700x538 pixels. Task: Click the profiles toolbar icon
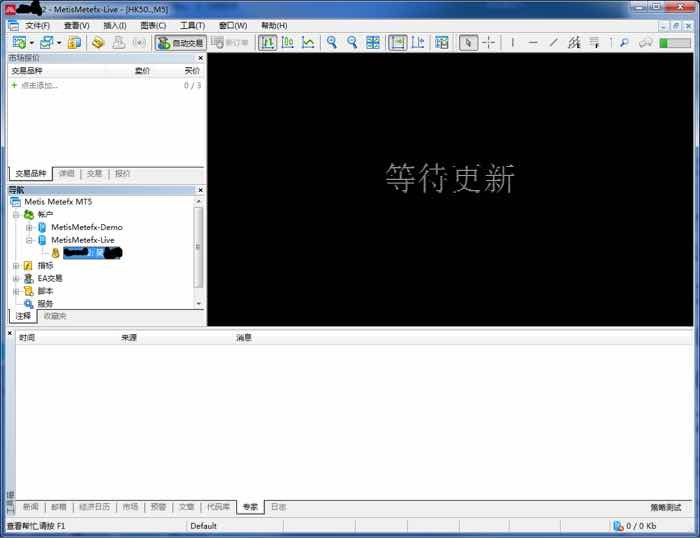pyautogui.click(x=46, y=42)
